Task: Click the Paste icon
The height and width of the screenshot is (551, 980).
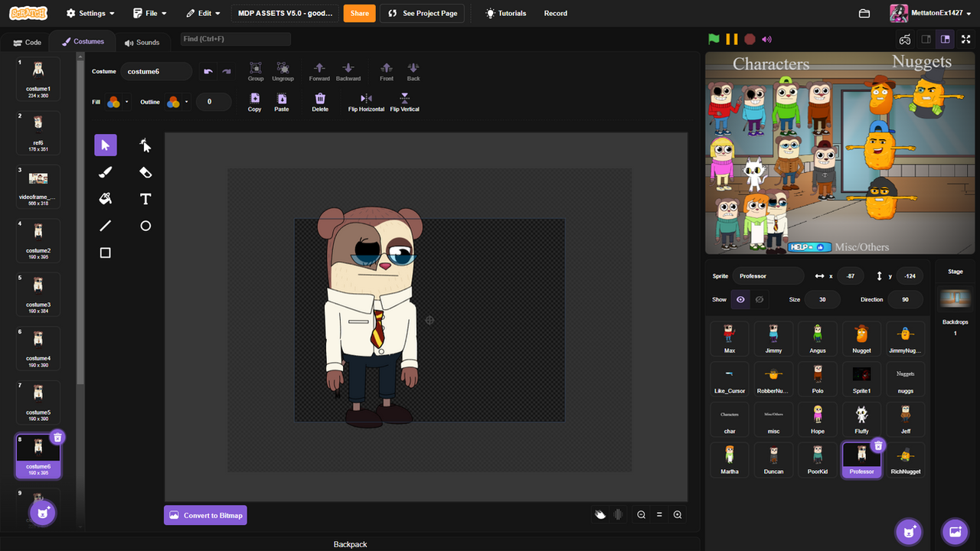Action: [x=282, y=102]
